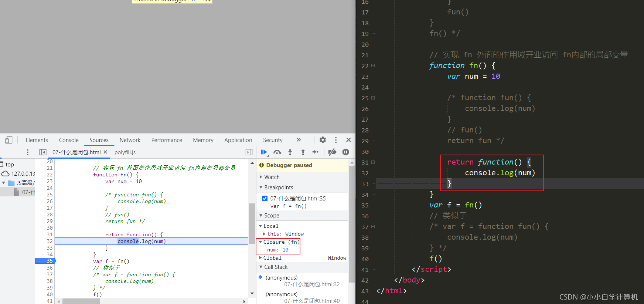Click the Step debugger button
The width and height of the screenshot is (644, 304).
pyautogui.click(x=315, y=152)
